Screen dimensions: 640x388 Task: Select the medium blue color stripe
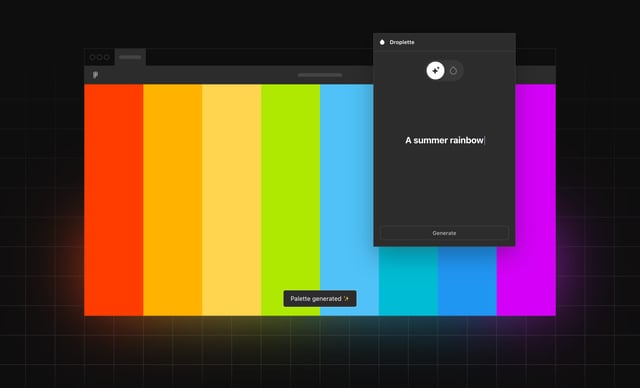(467, 281)
